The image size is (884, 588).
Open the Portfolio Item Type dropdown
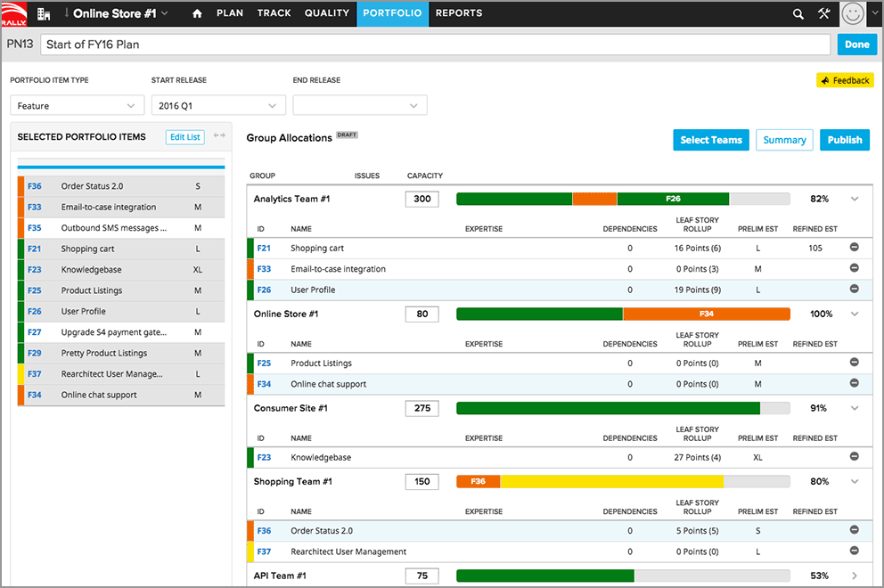(x=77, y=105)
